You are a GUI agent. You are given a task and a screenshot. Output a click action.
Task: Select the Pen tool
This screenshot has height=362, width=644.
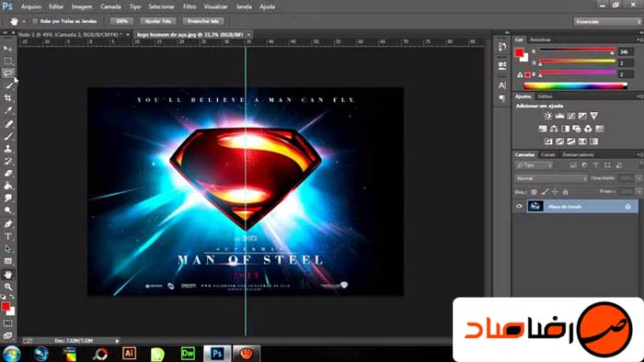tap(7, 224)
